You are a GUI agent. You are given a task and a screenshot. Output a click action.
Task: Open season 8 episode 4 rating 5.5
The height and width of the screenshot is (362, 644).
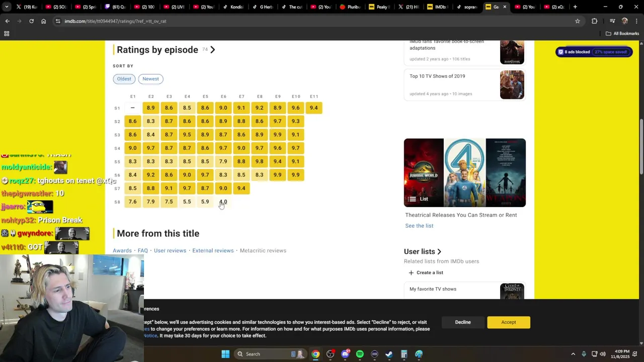[187, 202]
